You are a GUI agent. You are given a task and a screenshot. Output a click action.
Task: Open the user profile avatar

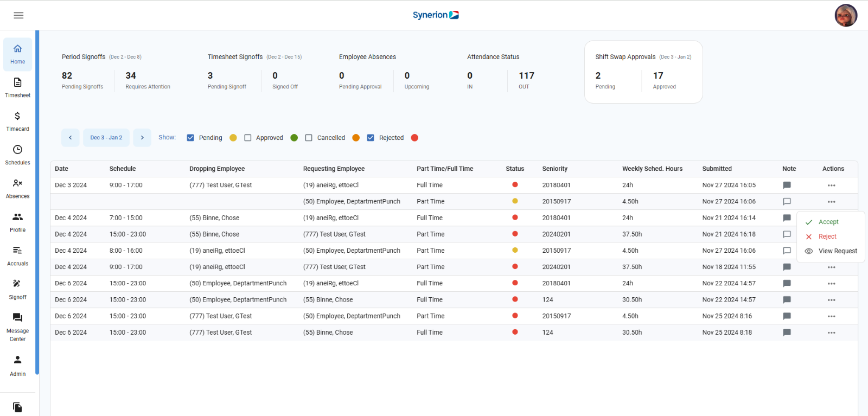[846, 15]
